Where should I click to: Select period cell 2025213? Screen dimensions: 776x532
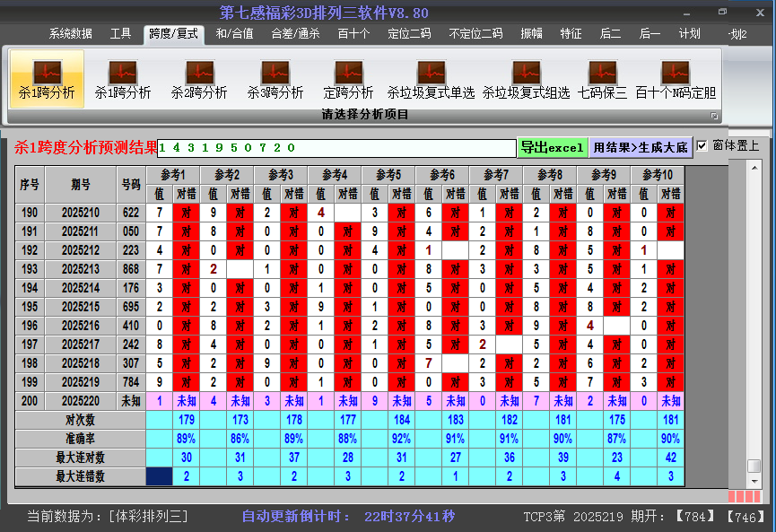pyautogui.click(x=81, y=269)
